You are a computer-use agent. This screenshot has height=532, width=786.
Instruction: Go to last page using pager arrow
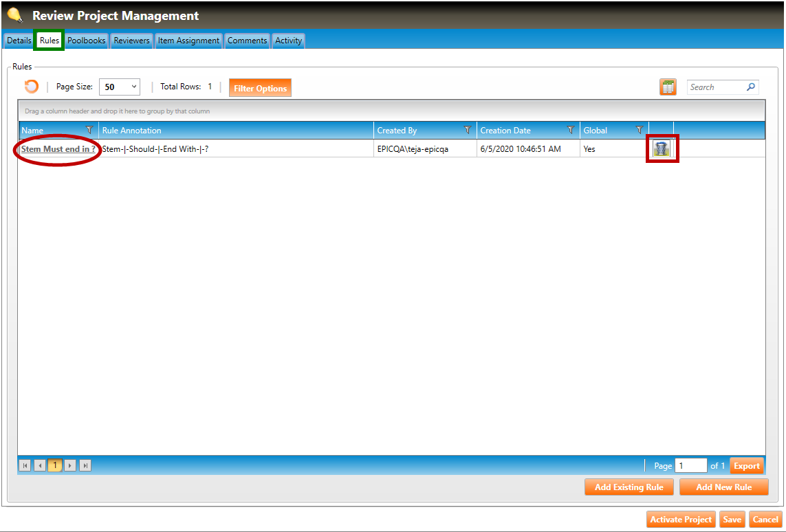click(x=86, y=465)
